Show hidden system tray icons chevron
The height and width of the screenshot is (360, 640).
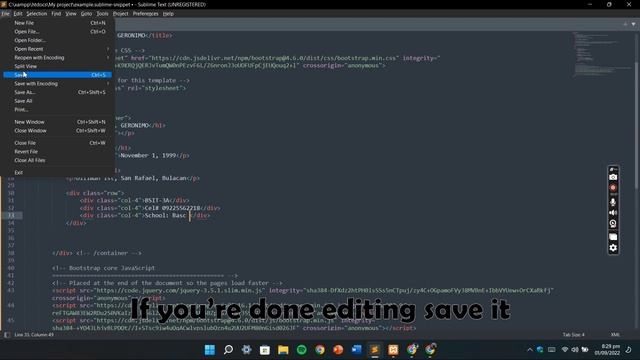click(530, 350)
